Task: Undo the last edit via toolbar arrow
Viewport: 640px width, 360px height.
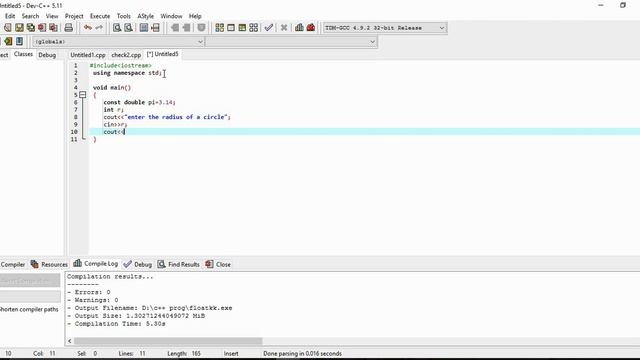Action: coord(87,28)
